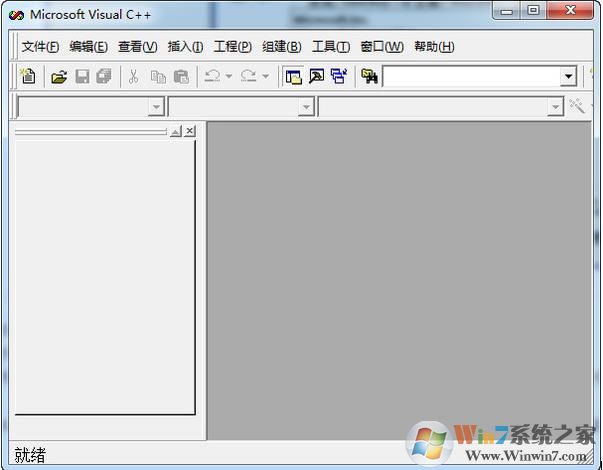The height and width of the screenshot is (470, 603).
Task: Open the 工程(P) menu
Action: [x=233, y=47]
